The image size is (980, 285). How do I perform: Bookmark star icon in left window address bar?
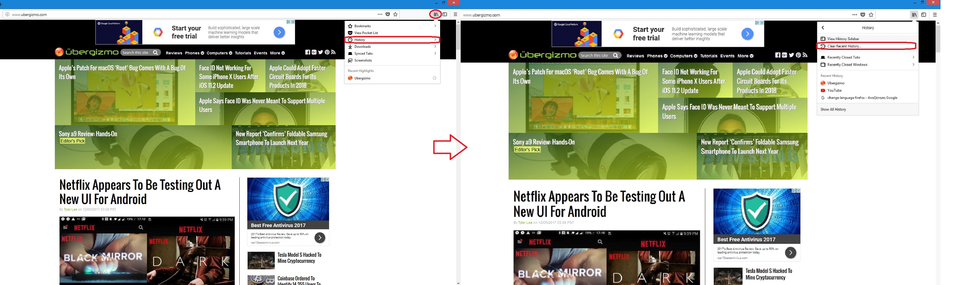click(396, 15)
